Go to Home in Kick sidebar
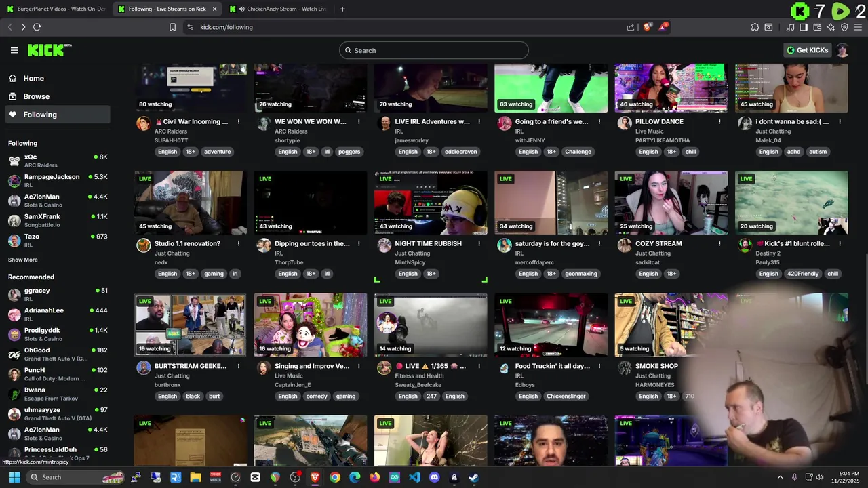The height and width of the screenshot is (488, 868). (58, 78)
